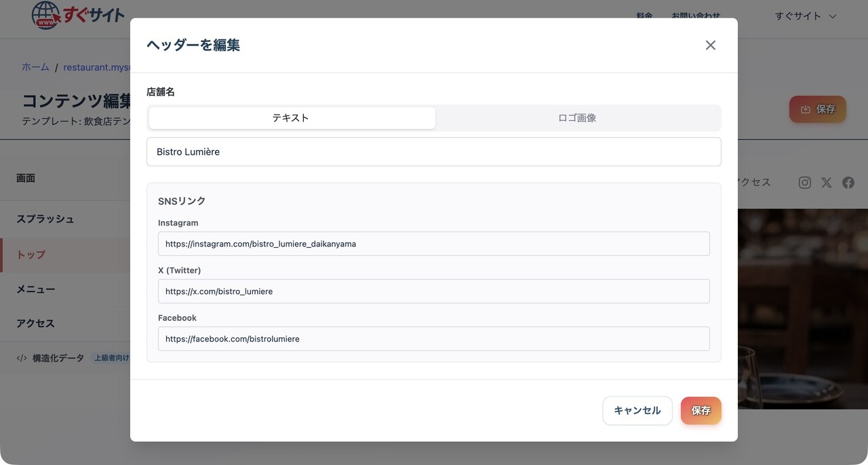Screen dimensions: 868x465
Task: Open the スプラッシュ screen section
Action: (x=45, y=219)
